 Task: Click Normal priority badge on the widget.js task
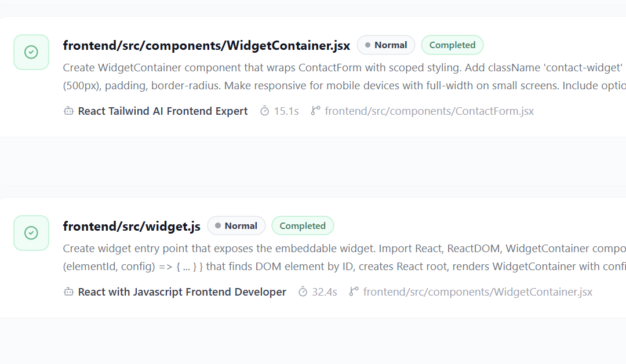tap(236, 226)
